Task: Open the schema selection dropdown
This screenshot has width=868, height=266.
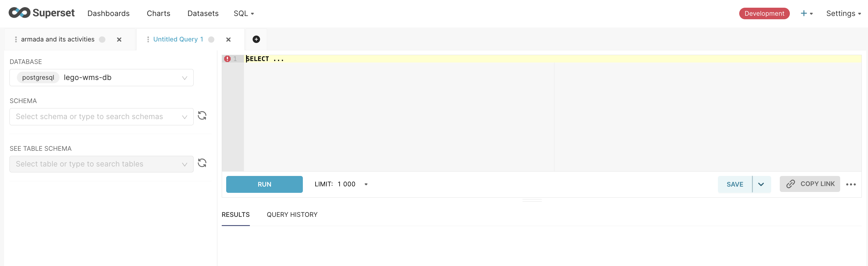Action: pos(101,116)
